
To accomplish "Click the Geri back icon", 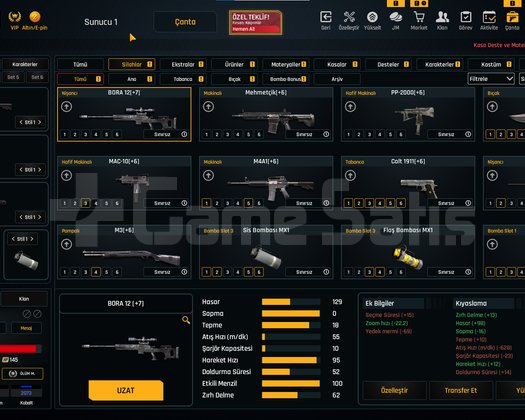I will (326, 17).
